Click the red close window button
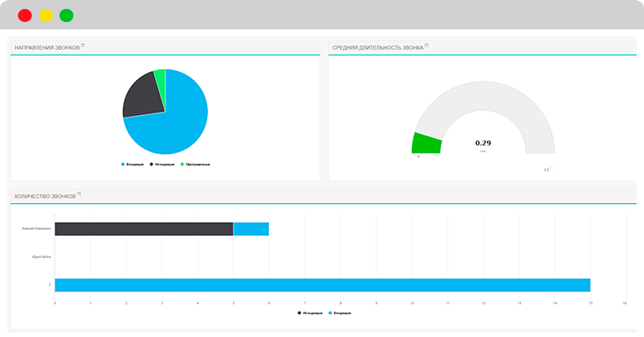Image resolution: width=644 pixels, height=337 pixels. (24, 16)
